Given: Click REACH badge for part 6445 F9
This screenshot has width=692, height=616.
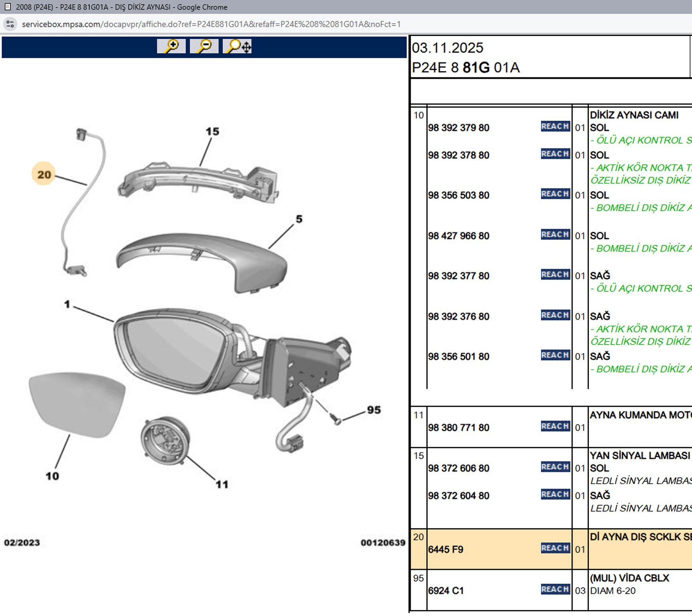Looking at the screenshot, I should [x=555, y=548].
